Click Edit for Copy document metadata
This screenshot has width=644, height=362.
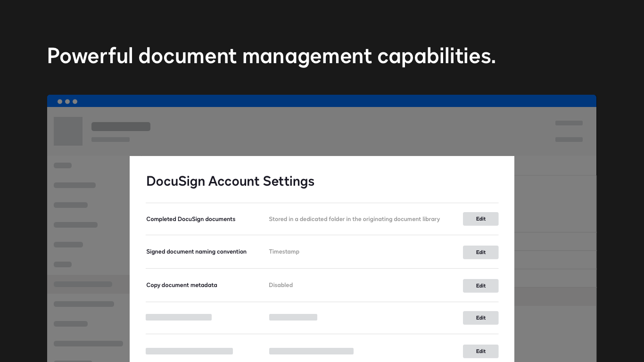[480, 286]
